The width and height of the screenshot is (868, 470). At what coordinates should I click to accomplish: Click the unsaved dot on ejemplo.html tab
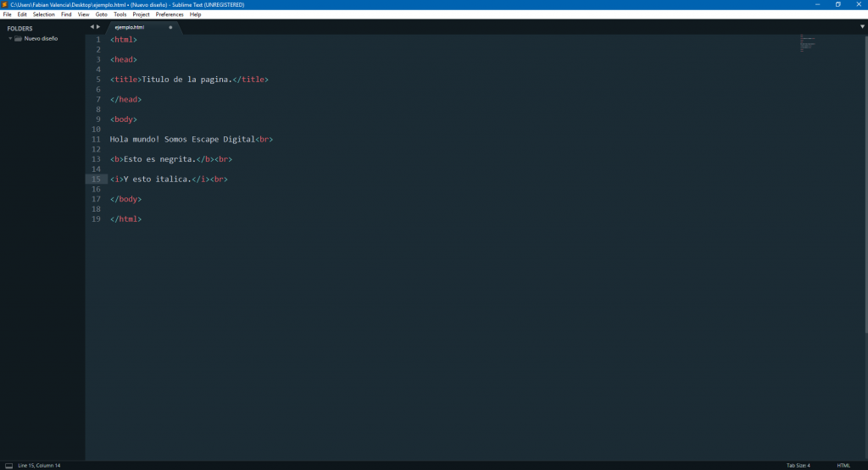tap(170, 27)
